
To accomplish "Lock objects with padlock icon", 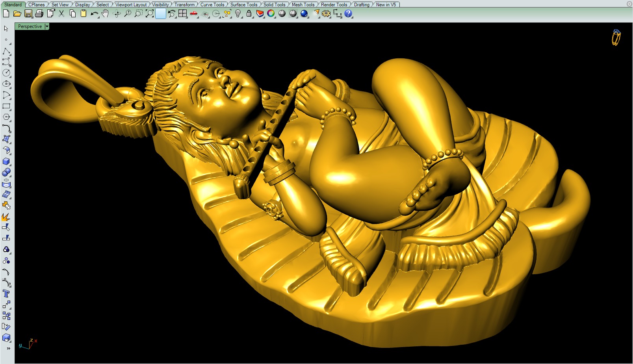I will 249,13.
